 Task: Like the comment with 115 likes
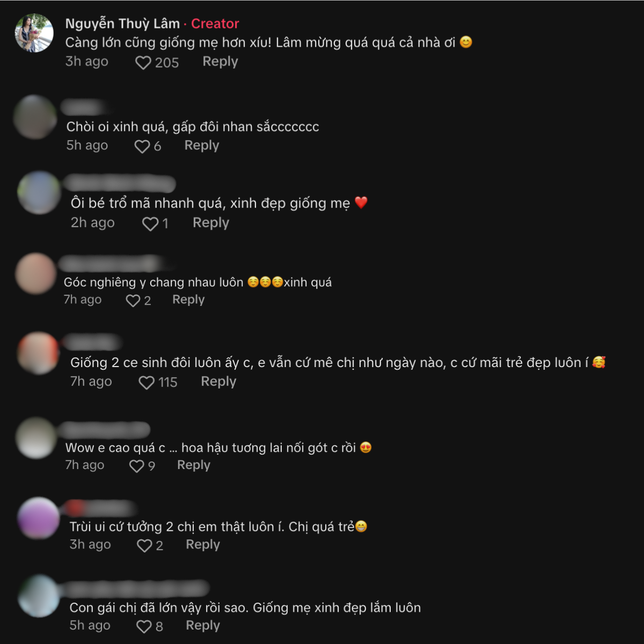pyautogui.click(x=147, y=383)
